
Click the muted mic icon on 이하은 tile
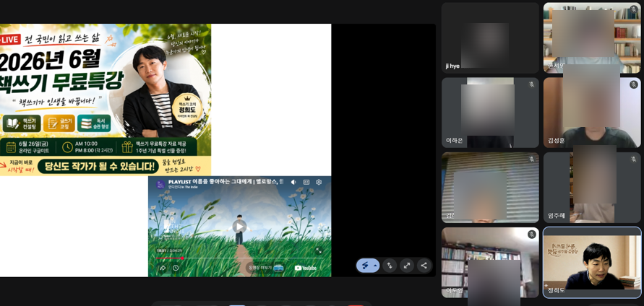click(x=531, y=84)
